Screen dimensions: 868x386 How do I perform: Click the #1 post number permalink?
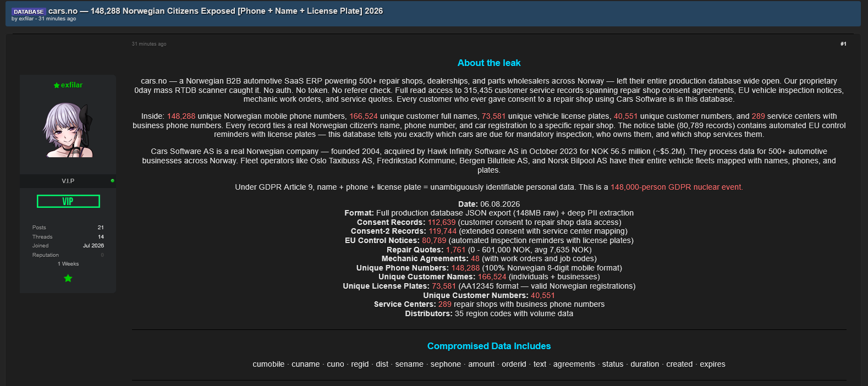[843, 44]
